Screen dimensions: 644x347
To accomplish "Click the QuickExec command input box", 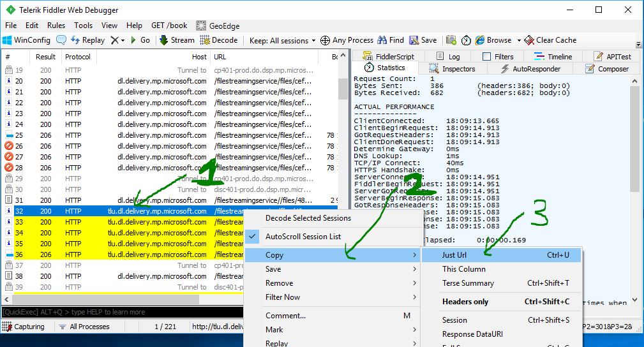I will click(x=123, y=312).
